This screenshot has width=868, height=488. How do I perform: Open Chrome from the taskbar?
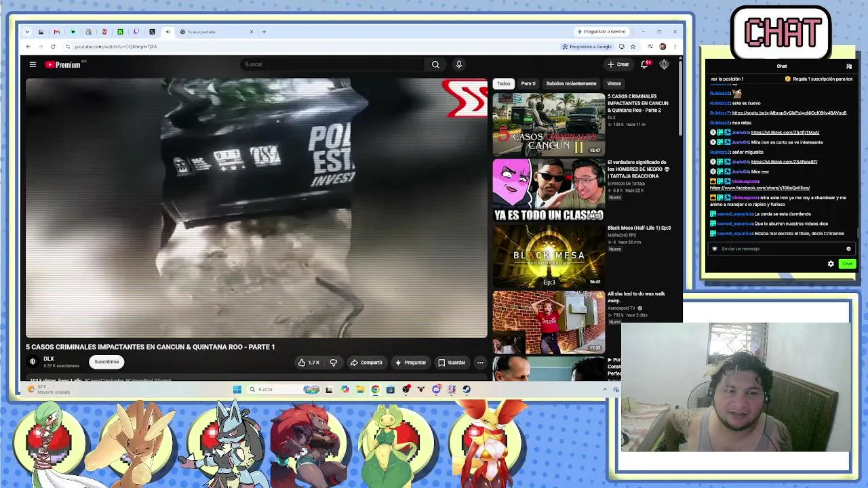pyautogui.click(x=375, y=390)
